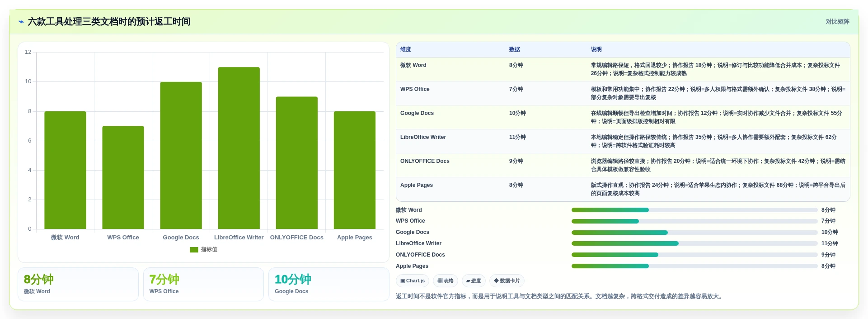This screenshot has width=868, height=319.
Task: Select the LibreOffice Writer table row name
Action: (x=423, y=137)
